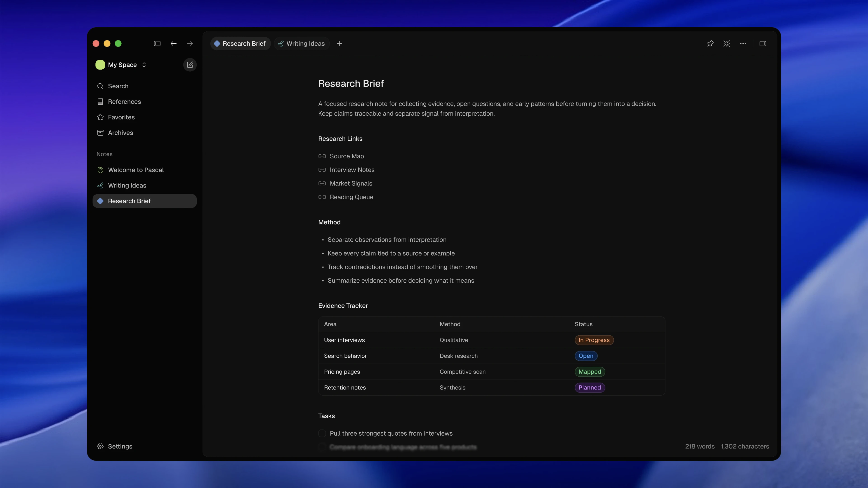Click the Evidence Tracker heading
Image resolution: width=868 pixels, height=488 pixels.
pos(343,306)
